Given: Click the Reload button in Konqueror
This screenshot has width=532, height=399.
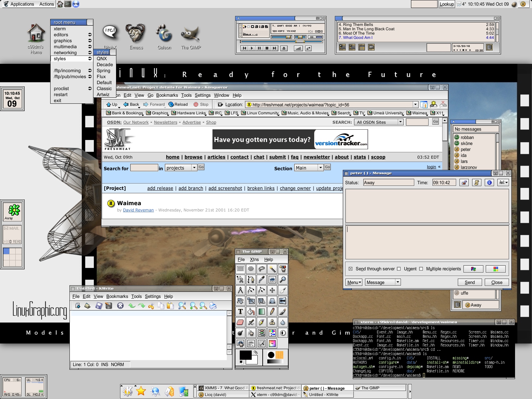Looking at the screenshot, I should click(x=178, y=104).
